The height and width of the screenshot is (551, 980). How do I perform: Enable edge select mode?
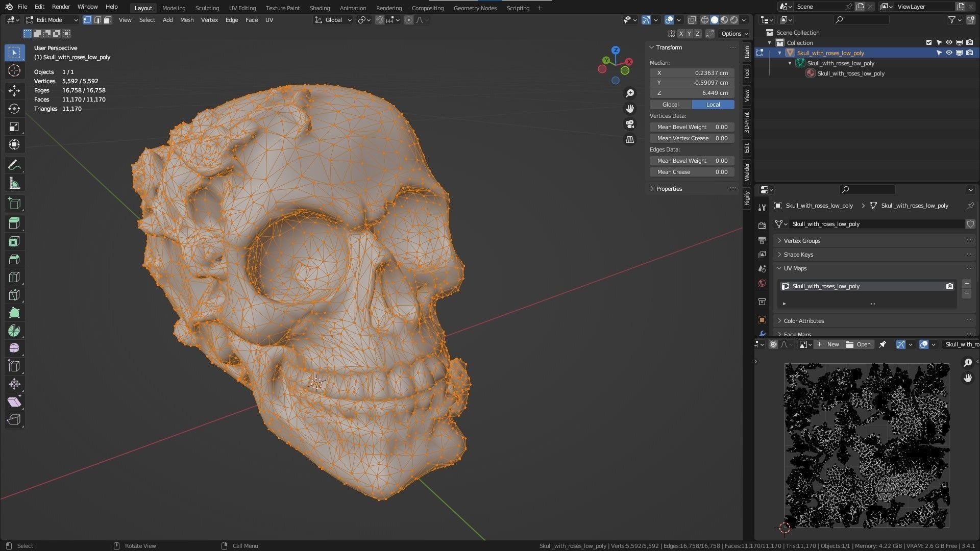[97, 20]
